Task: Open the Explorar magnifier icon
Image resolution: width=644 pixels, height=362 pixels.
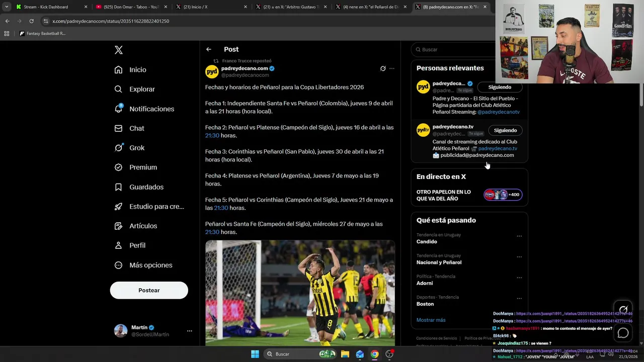Action: [x=118, y=89]
